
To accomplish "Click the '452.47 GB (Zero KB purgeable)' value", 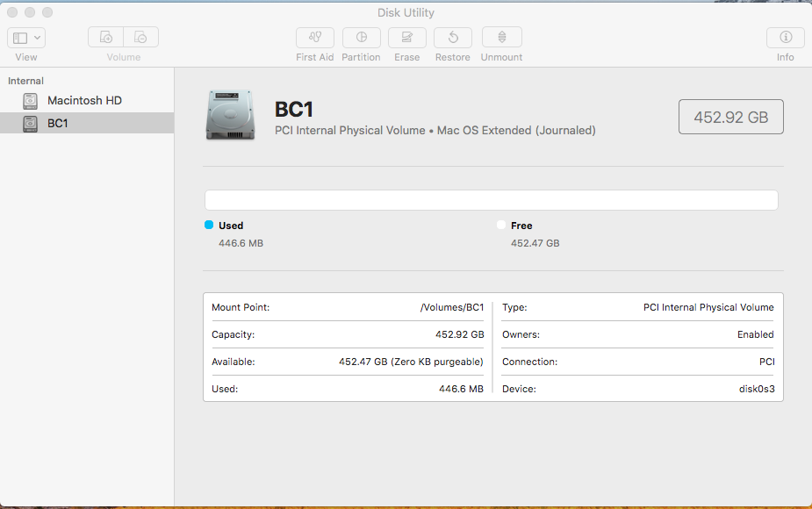I will 411,362.
